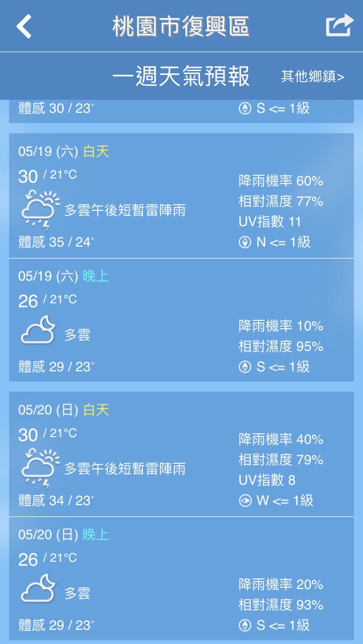Tap 體感 34 / 23° on 05/20 daytime
The height and width of the screenshot is (644, 363).
click(56, 501)
